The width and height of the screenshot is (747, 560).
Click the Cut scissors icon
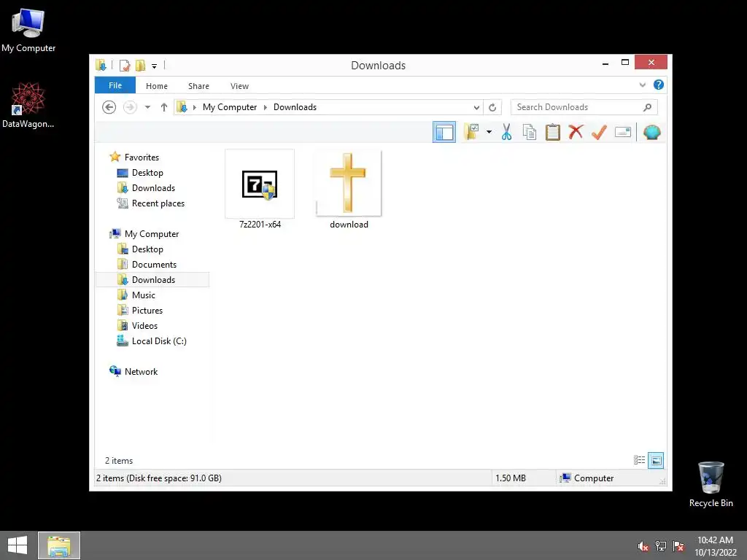506,132
